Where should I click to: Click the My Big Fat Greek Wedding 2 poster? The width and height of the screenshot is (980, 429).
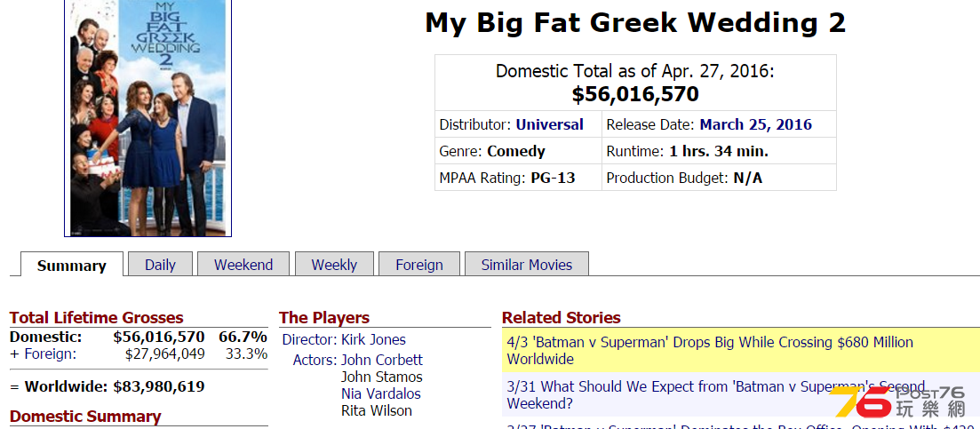(x=147, y=117)
